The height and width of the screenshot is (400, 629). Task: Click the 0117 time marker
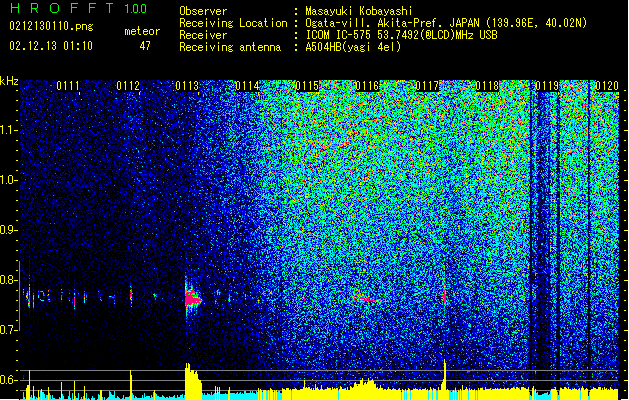pyautogui.click(x=427, y=86)
